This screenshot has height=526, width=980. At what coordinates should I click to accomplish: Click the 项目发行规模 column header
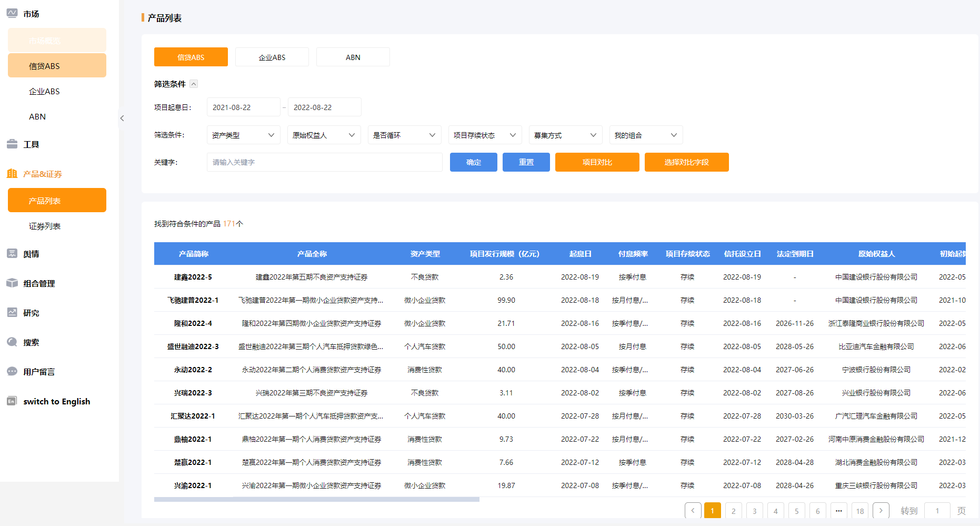tap(505, 254)
